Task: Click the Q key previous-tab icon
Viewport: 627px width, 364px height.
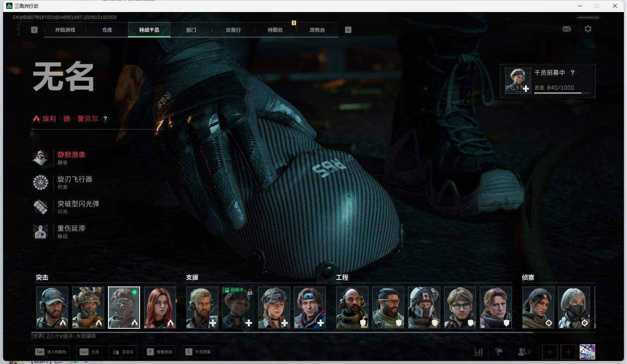Action: [x=34, y=30]
